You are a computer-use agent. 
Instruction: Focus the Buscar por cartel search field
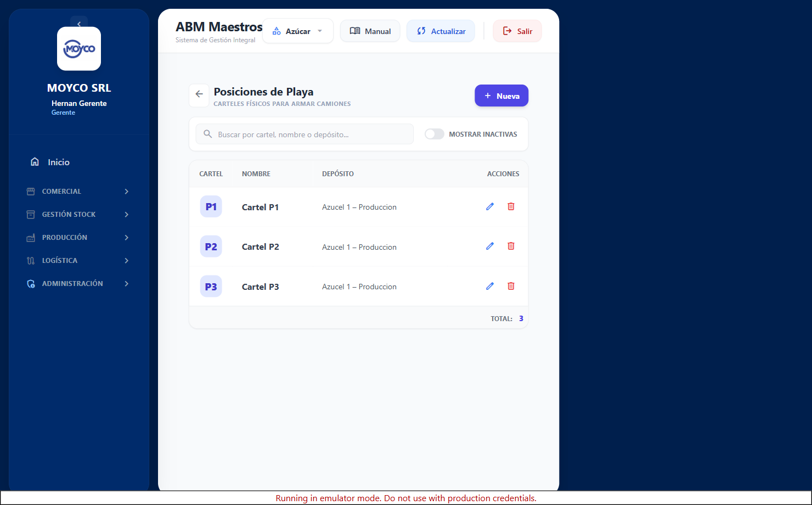pyautogui.click(x=304, y=134)
